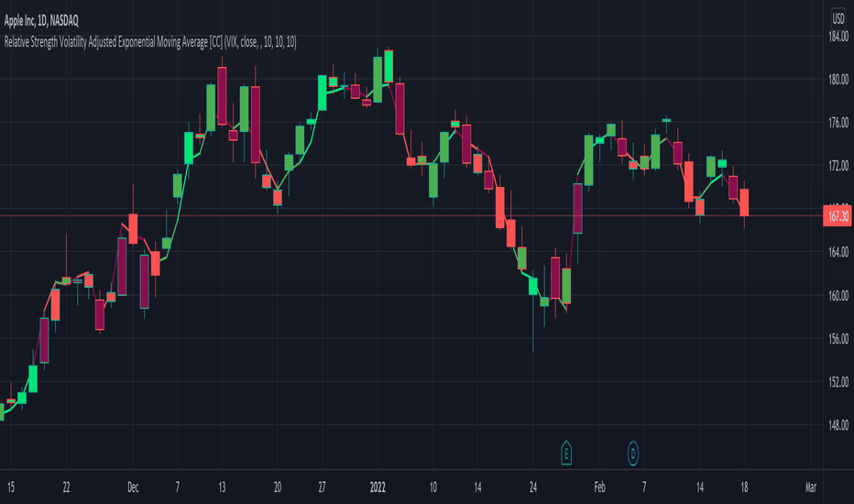Image resolution: width=854 pixels, height=504 pixels.
Task: Click the 156.00 price axis label
Action: 838,339
